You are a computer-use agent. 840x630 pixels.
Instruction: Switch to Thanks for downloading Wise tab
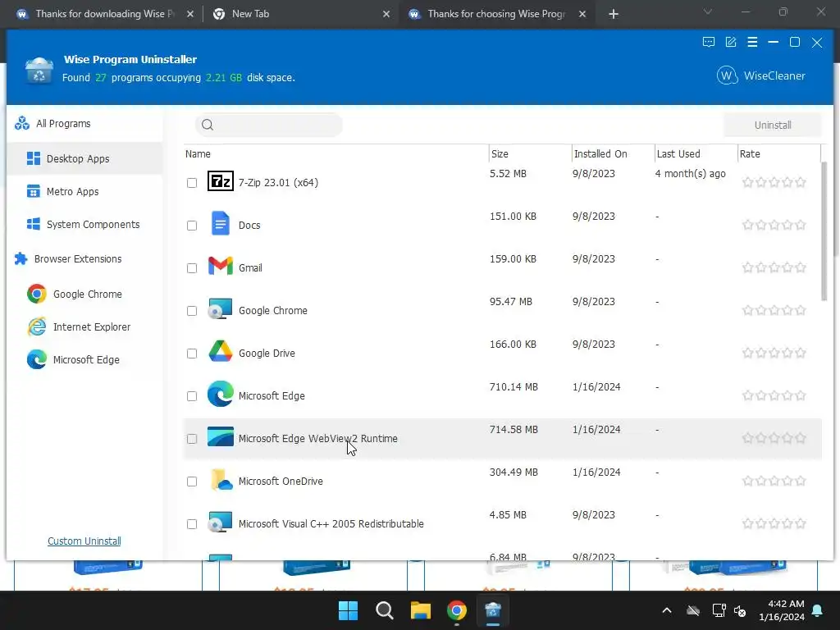tap(104, 14)
